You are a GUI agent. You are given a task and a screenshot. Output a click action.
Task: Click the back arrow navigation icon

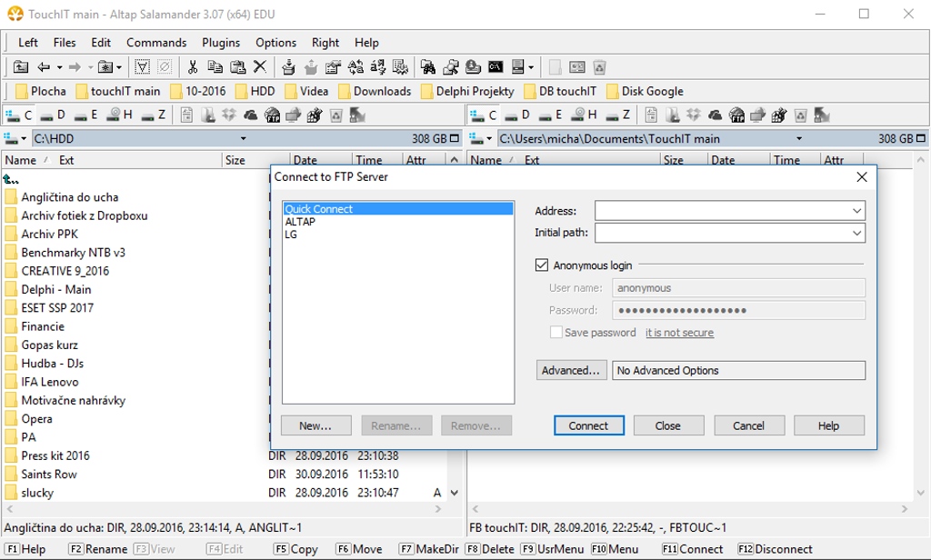pyautogui.click(x=44, y=67)
